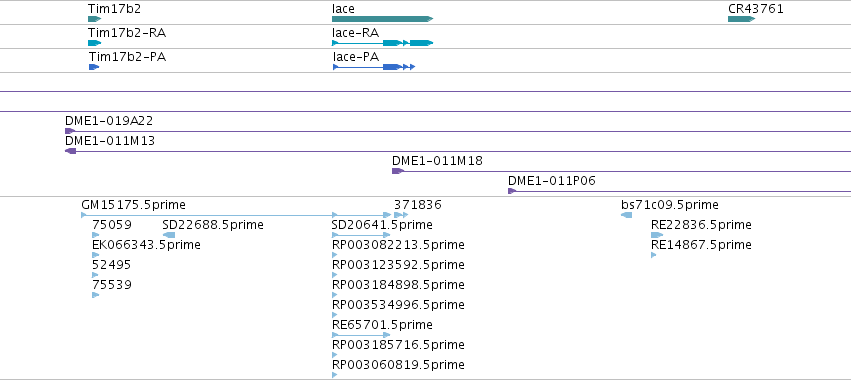Select the DME1-011P06 clone arrow
Viewport: 851px width, 380px height.
tap(511, 191)
